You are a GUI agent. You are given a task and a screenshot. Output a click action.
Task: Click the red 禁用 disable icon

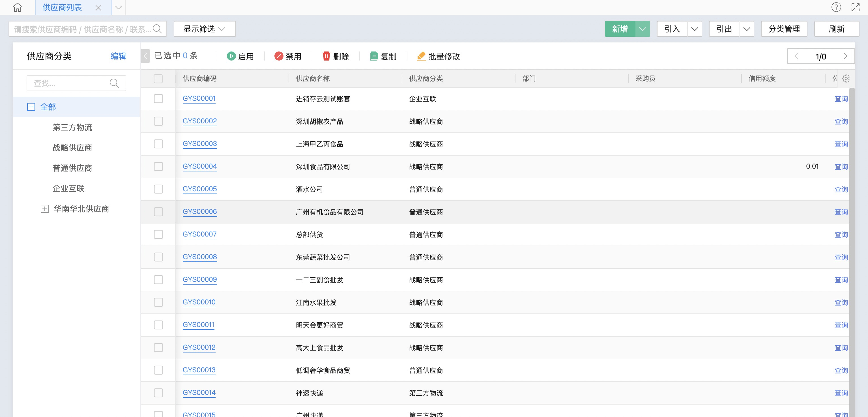coord(278,56)
